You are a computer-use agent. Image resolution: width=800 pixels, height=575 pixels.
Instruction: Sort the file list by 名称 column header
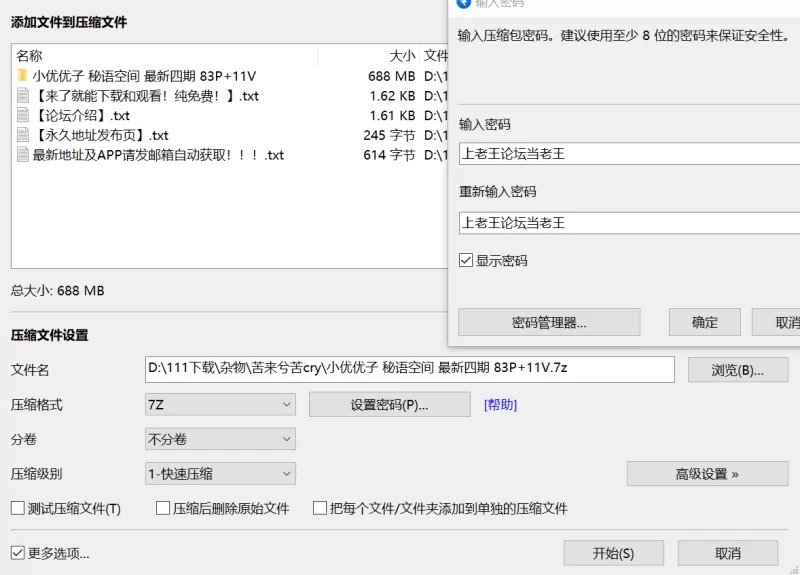coord(164,56)
